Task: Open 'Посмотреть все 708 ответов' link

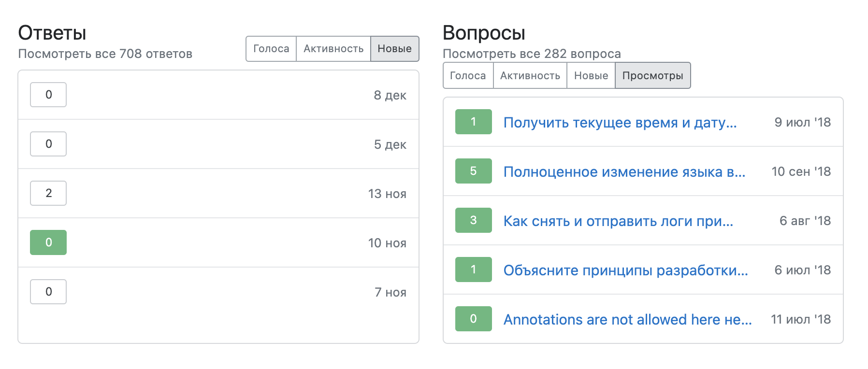Action: click(105, 54)
